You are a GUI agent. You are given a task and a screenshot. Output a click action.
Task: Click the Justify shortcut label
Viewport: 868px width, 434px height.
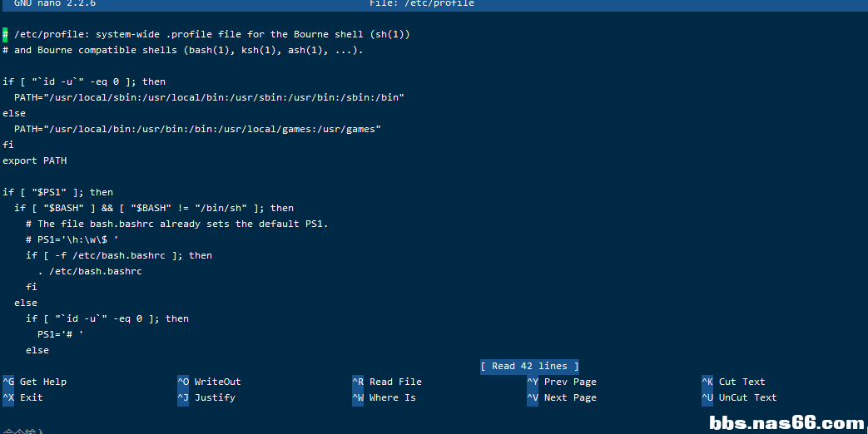215,397
